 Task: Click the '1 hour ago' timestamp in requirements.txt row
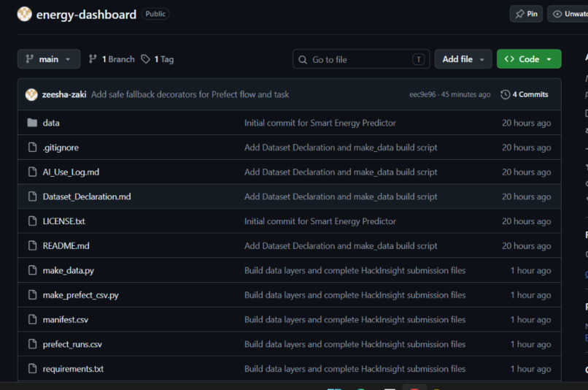pos(530,369)
